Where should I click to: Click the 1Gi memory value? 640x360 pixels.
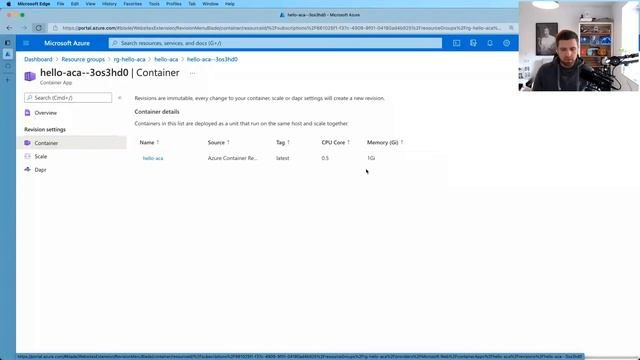[x=371, y=158]
